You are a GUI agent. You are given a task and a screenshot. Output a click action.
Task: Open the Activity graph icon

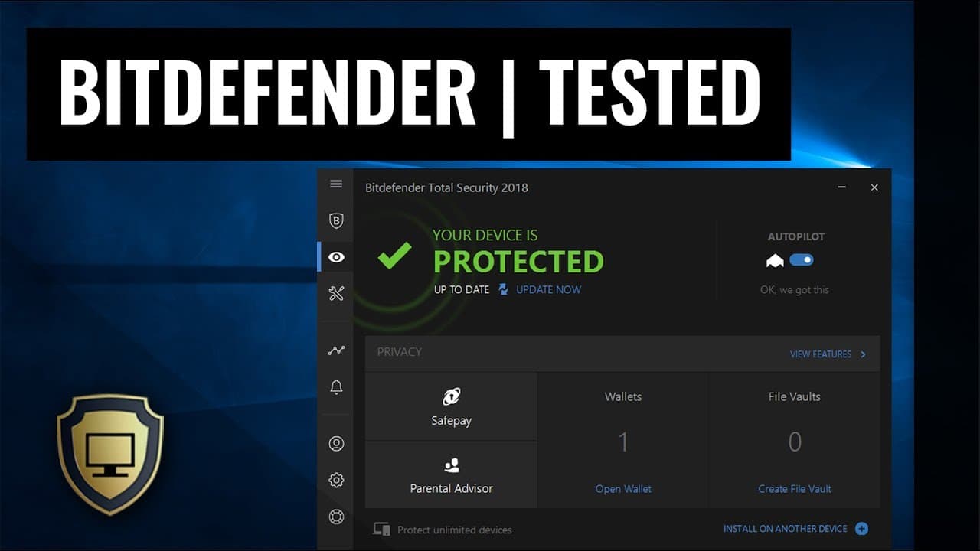point(336,350)
